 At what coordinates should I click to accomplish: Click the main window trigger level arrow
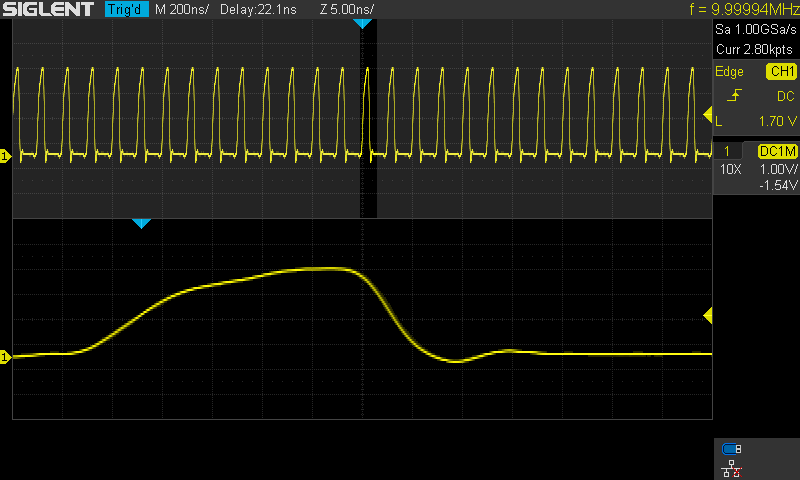click(x=708, y=115)
